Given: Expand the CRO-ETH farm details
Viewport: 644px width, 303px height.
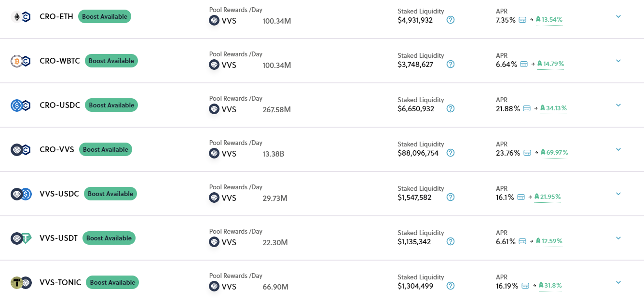Looking at the screenshot, I should (x=618, y=16).
